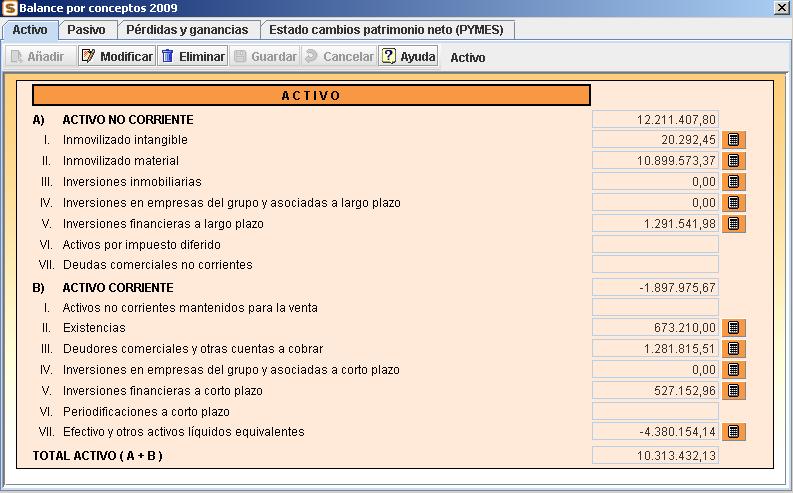The width and height of the screenshot is (793, 493).
Task: Click the Deudores comerciales value 1.281.815,51
Action: 655,349
